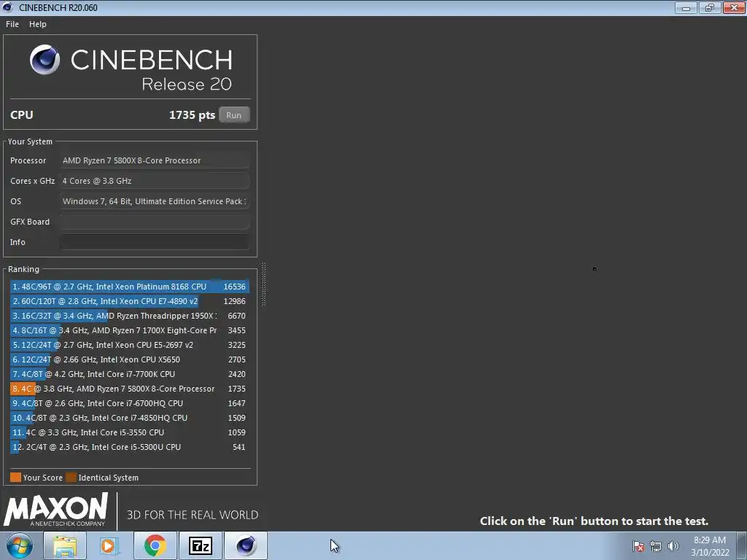Open Windows Explorer from the taskbar
This screenshot has width=747, height=560.
[65, 545]
